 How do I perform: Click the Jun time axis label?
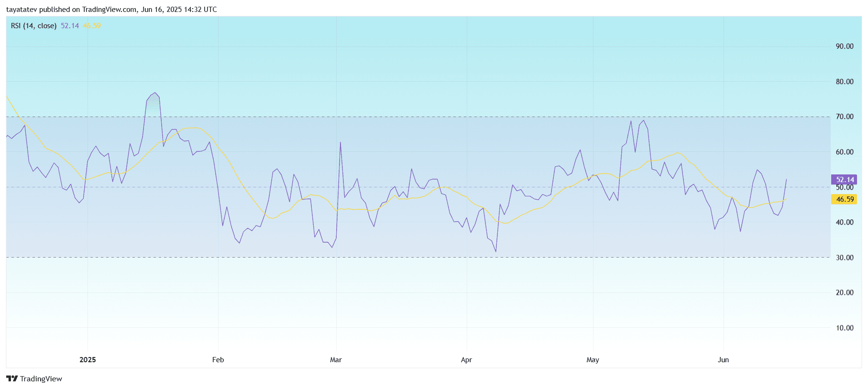pos(723,360)
